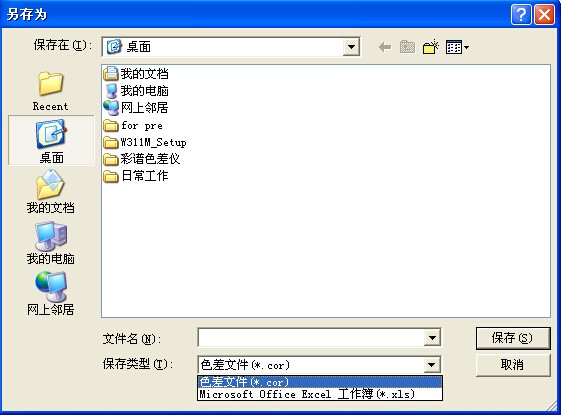
Task: Select the W311M_Setup folder
Action: [x=145, y=142]
